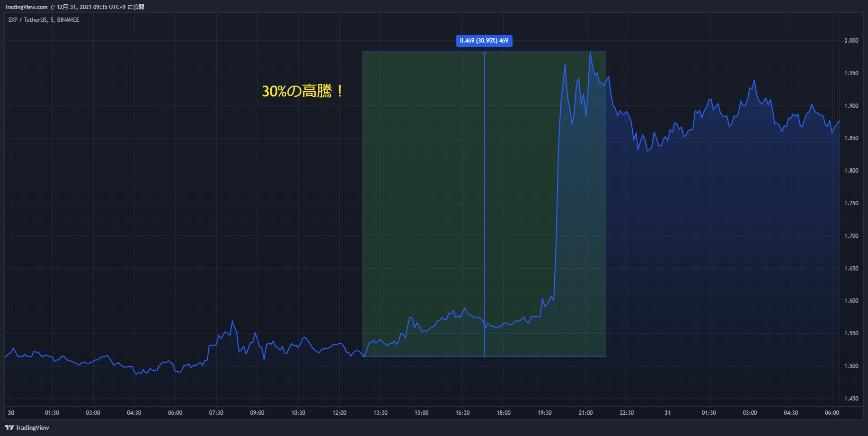Click the 06:00 time label near 07:30
Screen dimensions: 868x436
click(x=175, y=413)
